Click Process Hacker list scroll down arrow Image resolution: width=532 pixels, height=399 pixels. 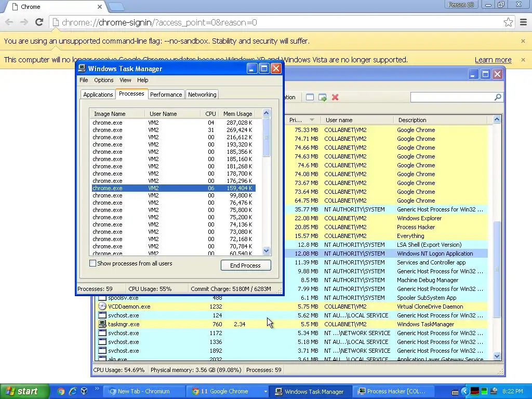(497, 356)
